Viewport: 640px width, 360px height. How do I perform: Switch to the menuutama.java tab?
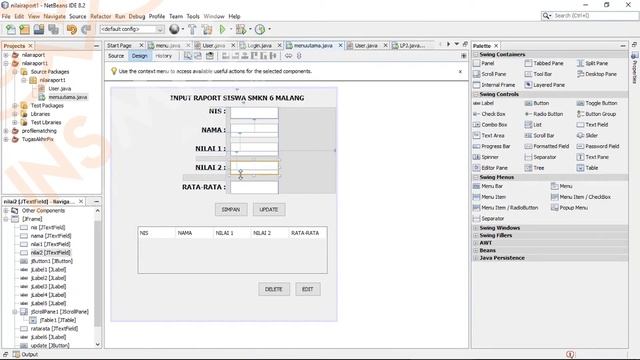(313, 45)
